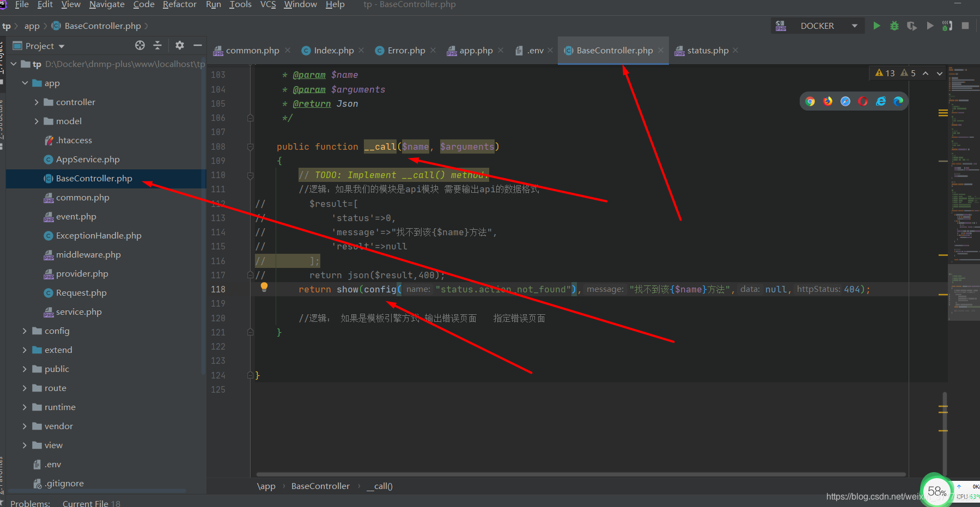Click BaseController breadcrumb in bottom navigation
This screenshot has height=507, width=980.
[x=320, y=486]
